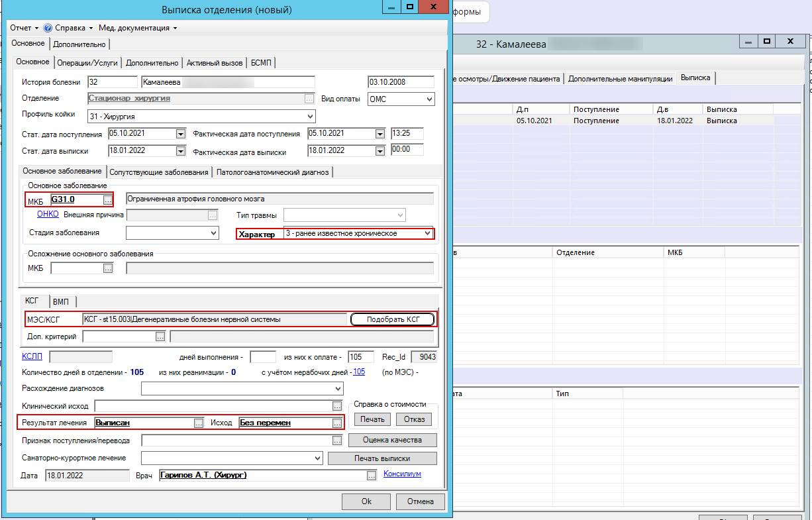Click the Печать button in Справка о стоимости
Image resolution: width=812 pixels, height=520 pixels.
(x=373, y=419)
